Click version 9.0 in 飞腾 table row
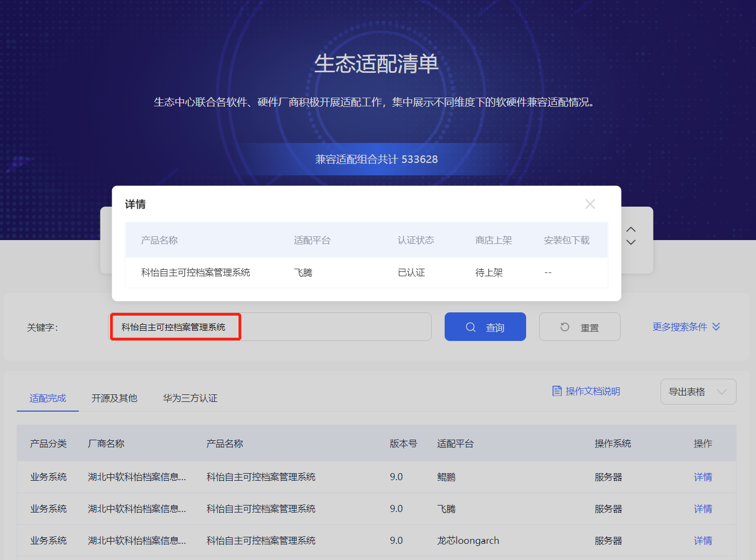The width and height of the screenshot is (756, 560). pos(396,509)
